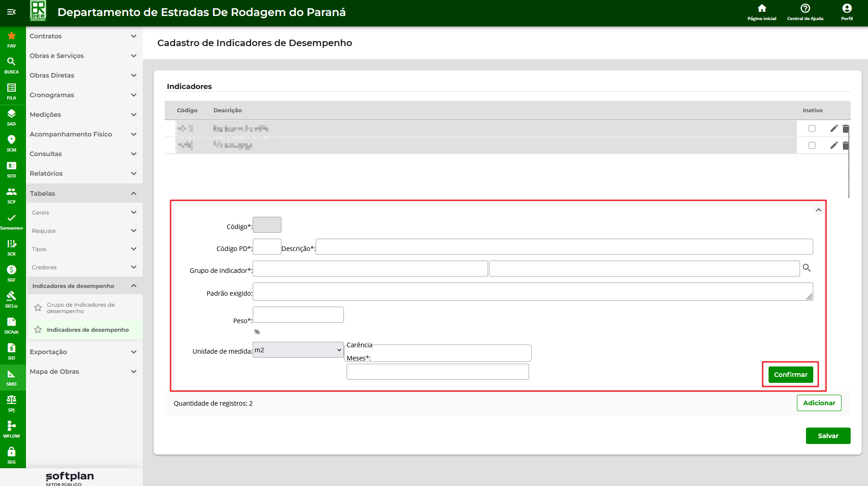The width and height of the screenshot is (868, 486).
Task: Open the Unidade de medida dropdown
Action: [298, 350]
